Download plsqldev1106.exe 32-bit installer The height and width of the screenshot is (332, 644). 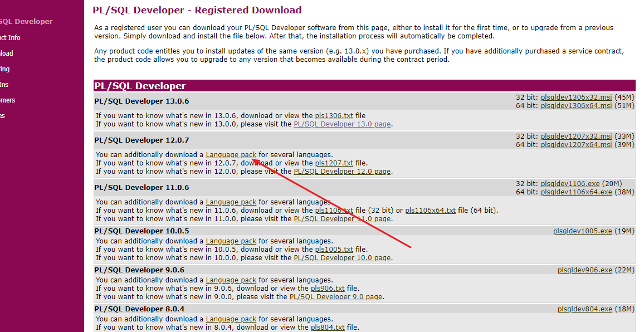(570, 184)
